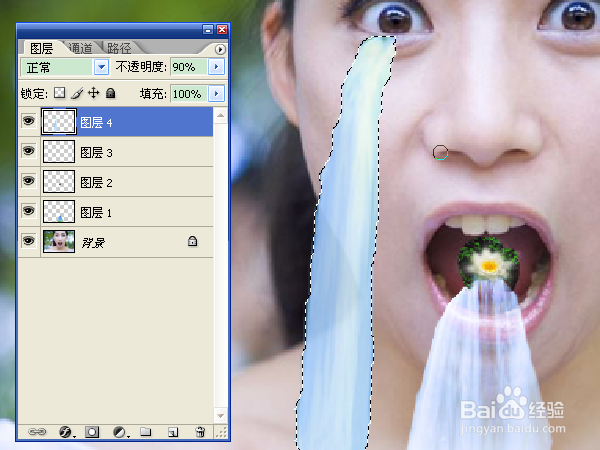This screenshot has width=600, height=450.
Task: Switch to the 路径 tab
Action: [x=119, y=48]
